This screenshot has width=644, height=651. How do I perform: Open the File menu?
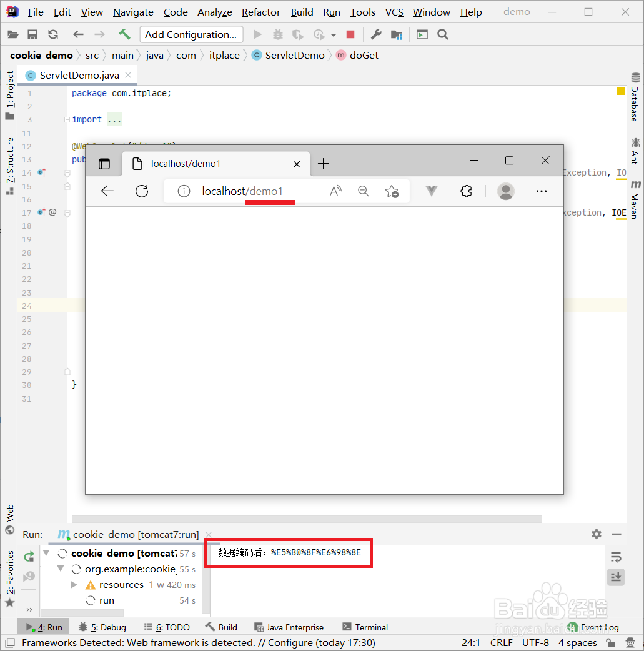(36, 12)
